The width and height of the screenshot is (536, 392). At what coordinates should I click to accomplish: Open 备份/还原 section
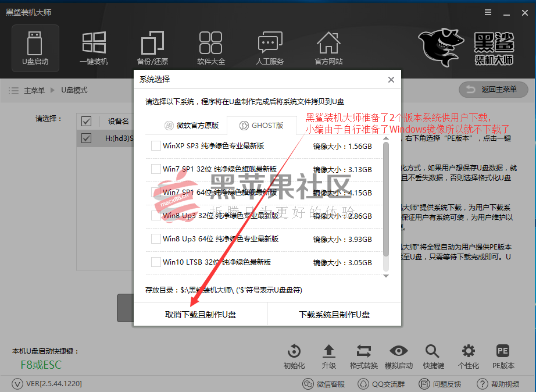(152, 48)
